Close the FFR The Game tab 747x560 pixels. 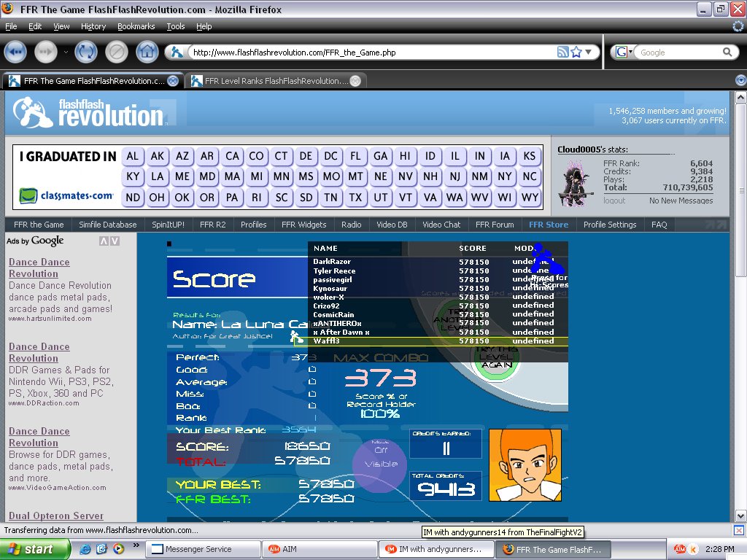point(174,81)
